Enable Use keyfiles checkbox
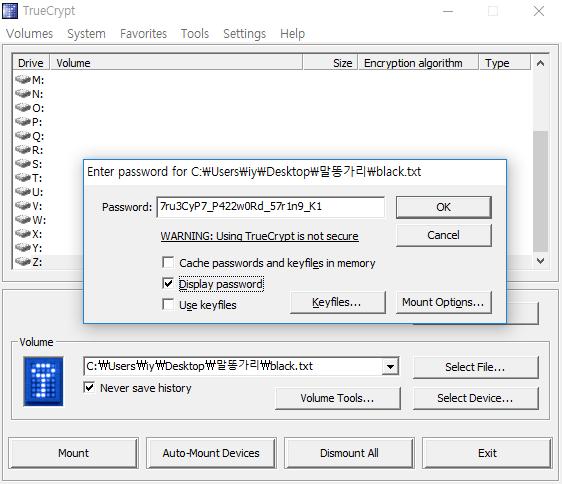Image resolution: width=562 pixels, height=484 pixels. pos(168,304)
